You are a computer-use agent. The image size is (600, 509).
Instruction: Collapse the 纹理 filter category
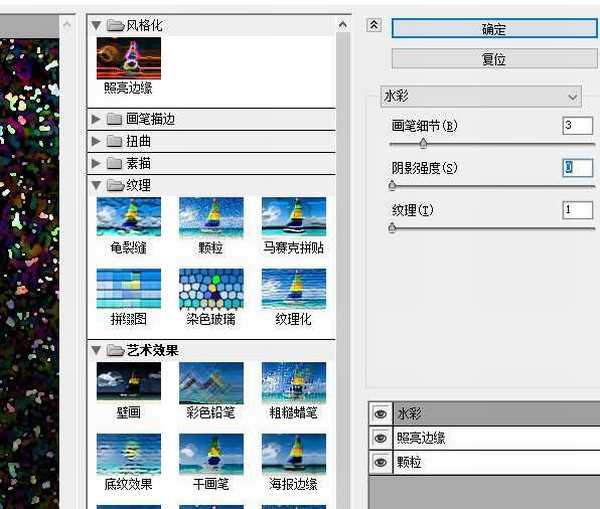[97, 185]
